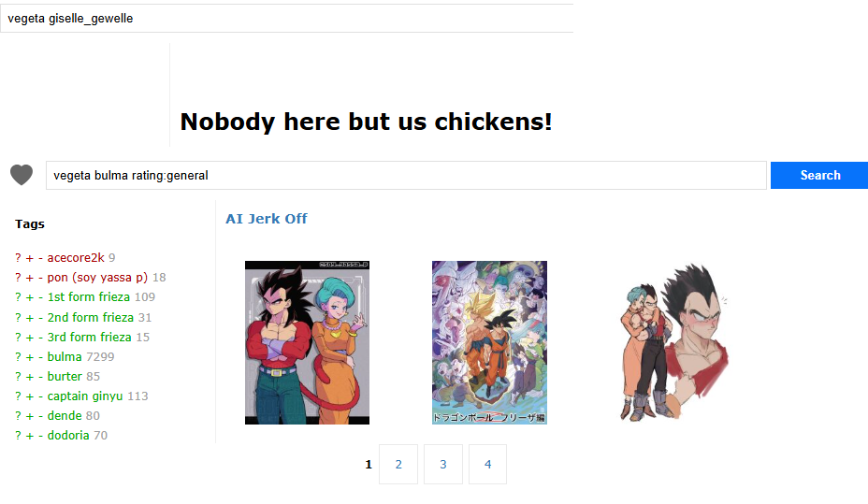Focus the top 'vegeta giselle_gewelle' search box
The height and width of the screenshot is (504, 868).
[287, 19]
